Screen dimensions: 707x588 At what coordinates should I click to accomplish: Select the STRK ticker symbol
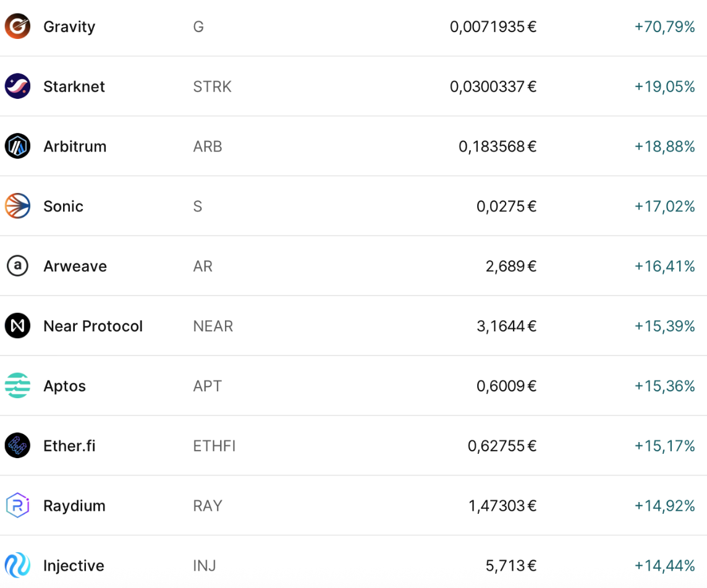tap(213, 87)
